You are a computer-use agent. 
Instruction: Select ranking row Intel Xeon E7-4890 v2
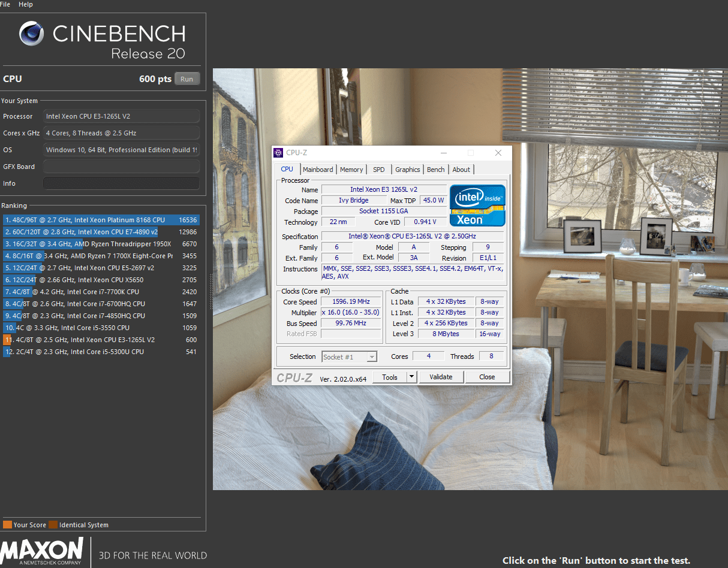pos(101,232)
